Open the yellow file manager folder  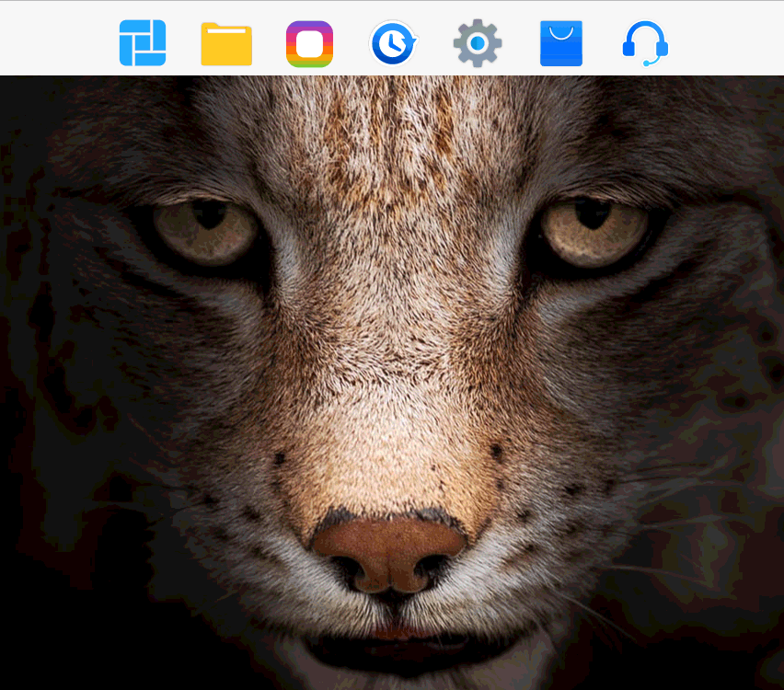[226, 44]
